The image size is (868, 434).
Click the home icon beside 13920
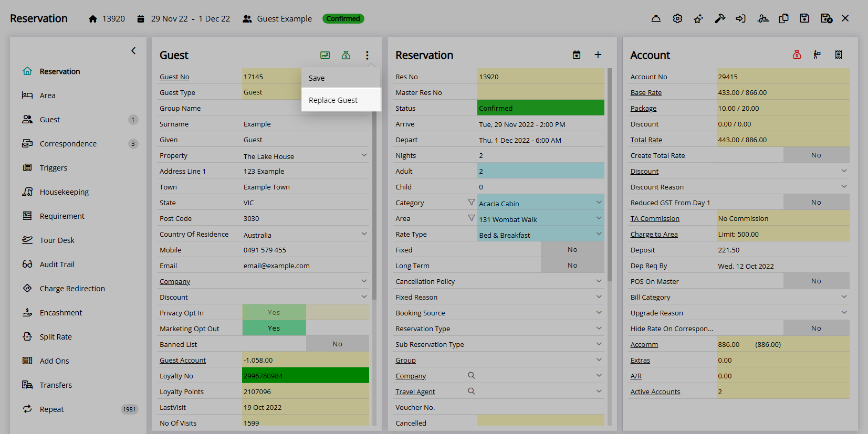tap(93, 19)
